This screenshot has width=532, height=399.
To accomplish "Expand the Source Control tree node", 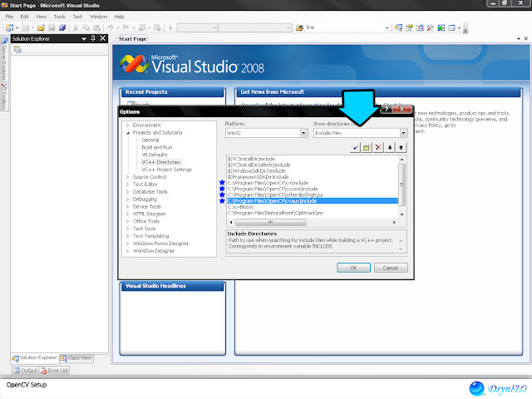I will (x=127, y=177).
